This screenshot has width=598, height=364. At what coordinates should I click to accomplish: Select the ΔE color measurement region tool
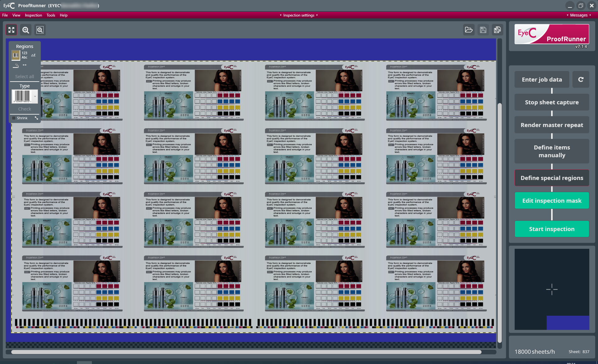point(33,55)
